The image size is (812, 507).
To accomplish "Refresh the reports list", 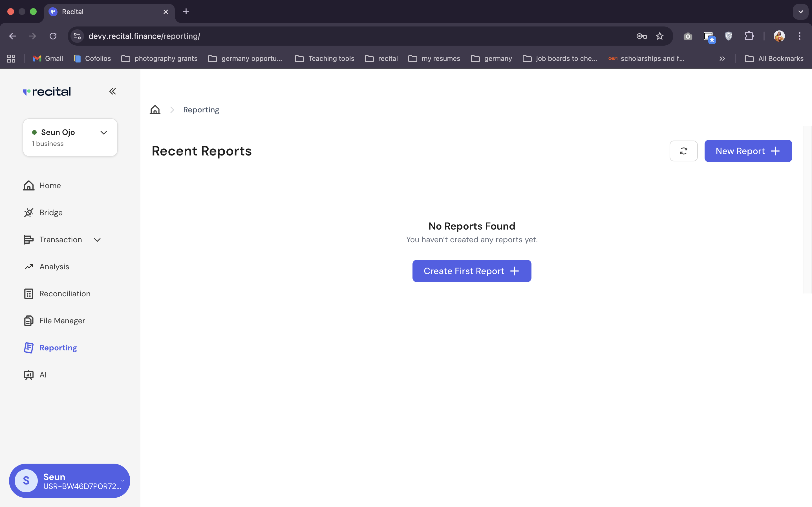I will [x=683, y=151].
